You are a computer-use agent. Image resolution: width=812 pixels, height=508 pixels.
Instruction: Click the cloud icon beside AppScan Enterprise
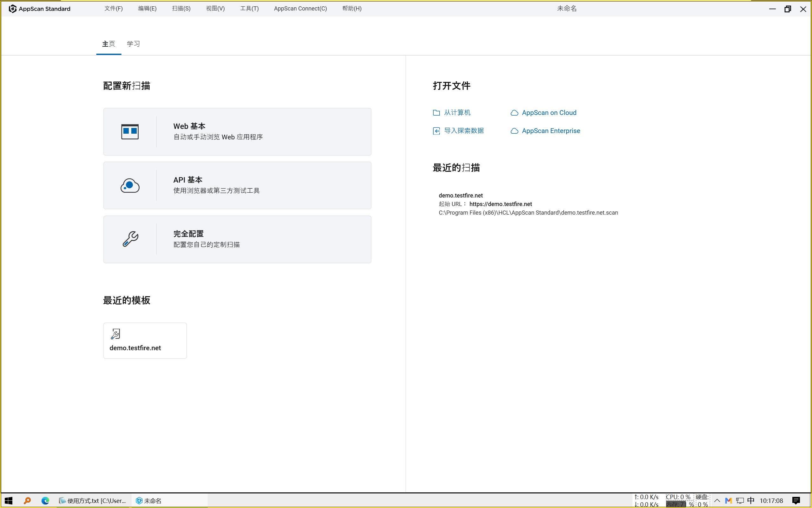[514, 131]
